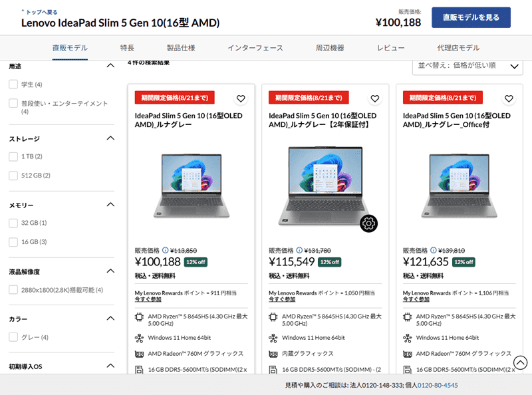Click processor icon in ¥100,188 card
Viewport: 532px width, 395px height.
tap(139, 317)
